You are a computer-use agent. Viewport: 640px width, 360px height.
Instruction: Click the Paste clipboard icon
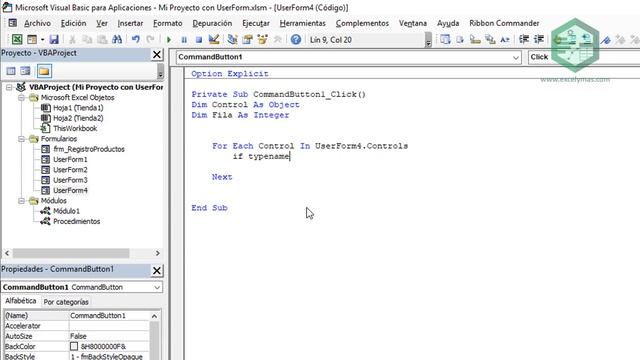pyautogui.click(x=102, y=40)
